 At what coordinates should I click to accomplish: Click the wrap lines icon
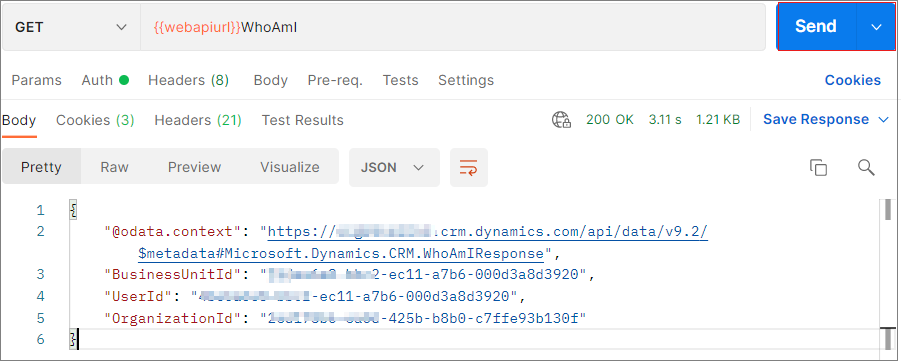pos(468,167)
